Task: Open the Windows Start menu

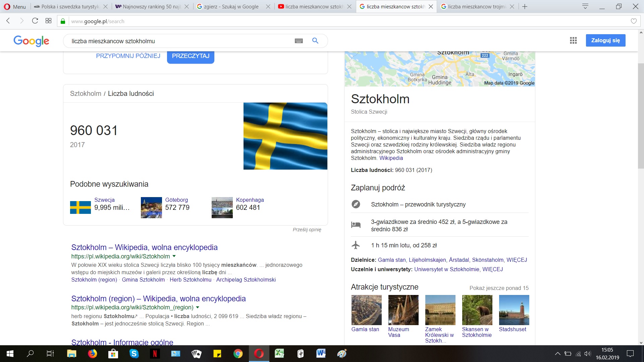Action: (x=10, y=354)
